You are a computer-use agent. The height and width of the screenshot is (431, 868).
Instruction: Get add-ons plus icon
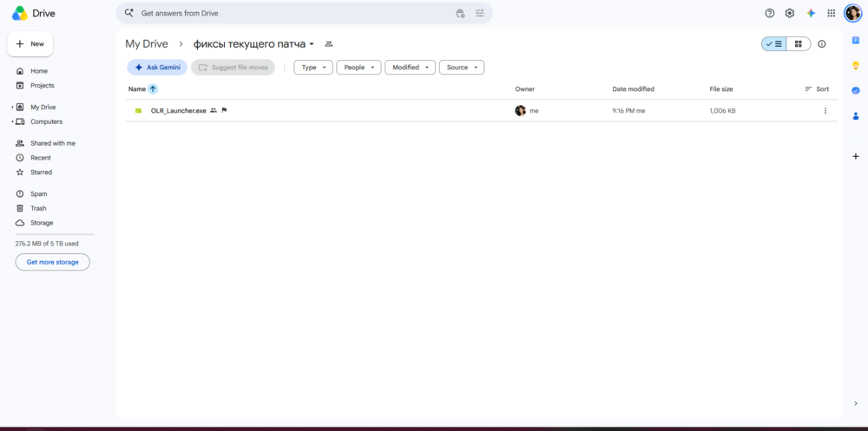tap(855, 157)
